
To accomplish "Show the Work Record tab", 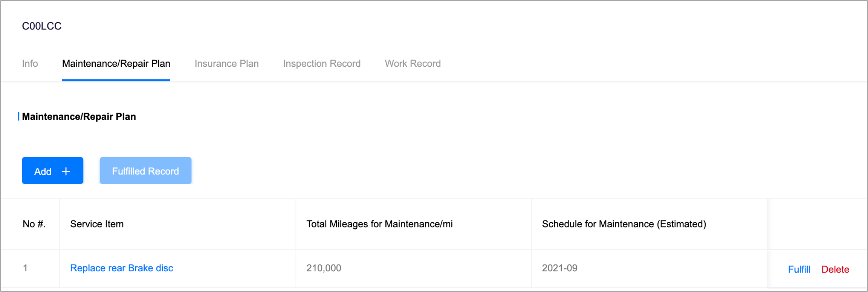I will tap(413, 64).
